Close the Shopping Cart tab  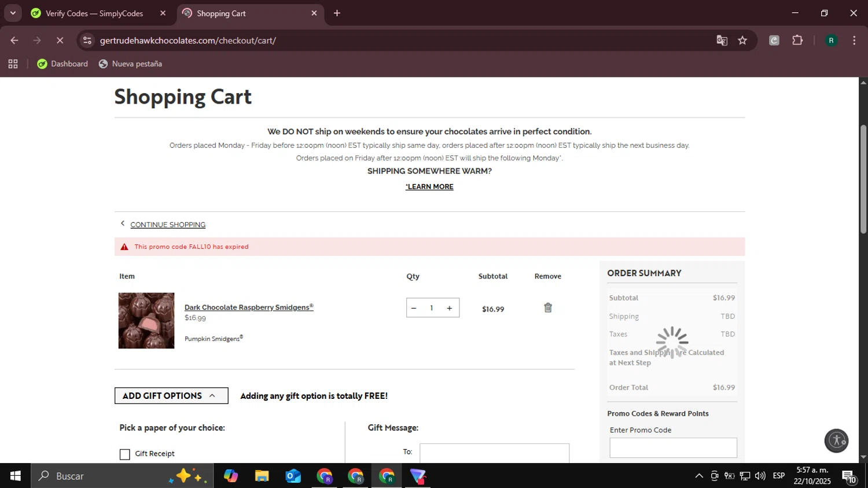[x=314, y=13]
